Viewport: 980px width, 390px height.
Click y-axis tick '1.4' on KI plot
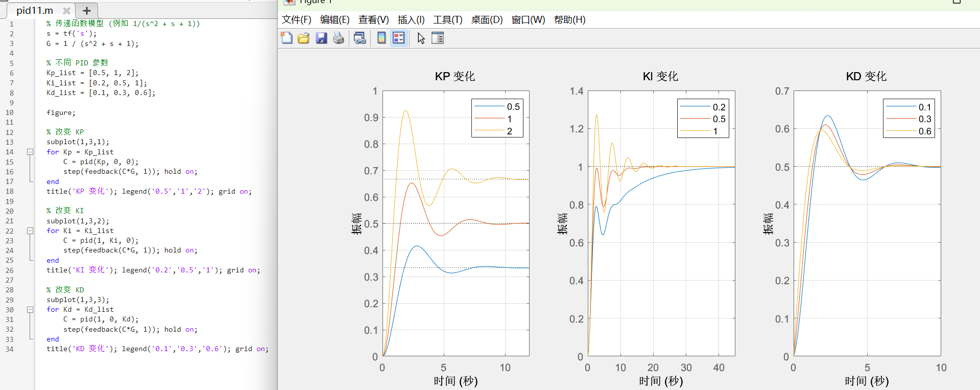577,91
